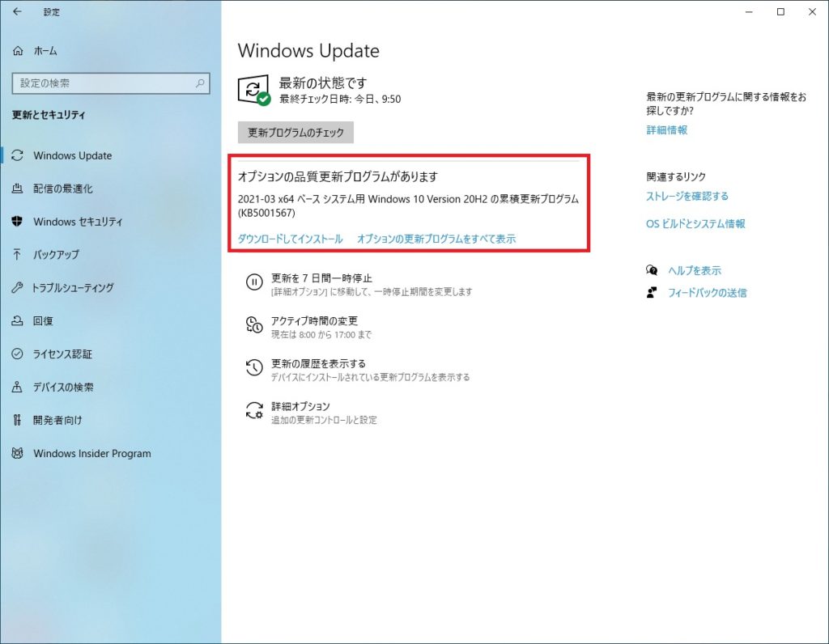
Task: Click OS ビルドとシステム情報 link
Action: point(695,224)
